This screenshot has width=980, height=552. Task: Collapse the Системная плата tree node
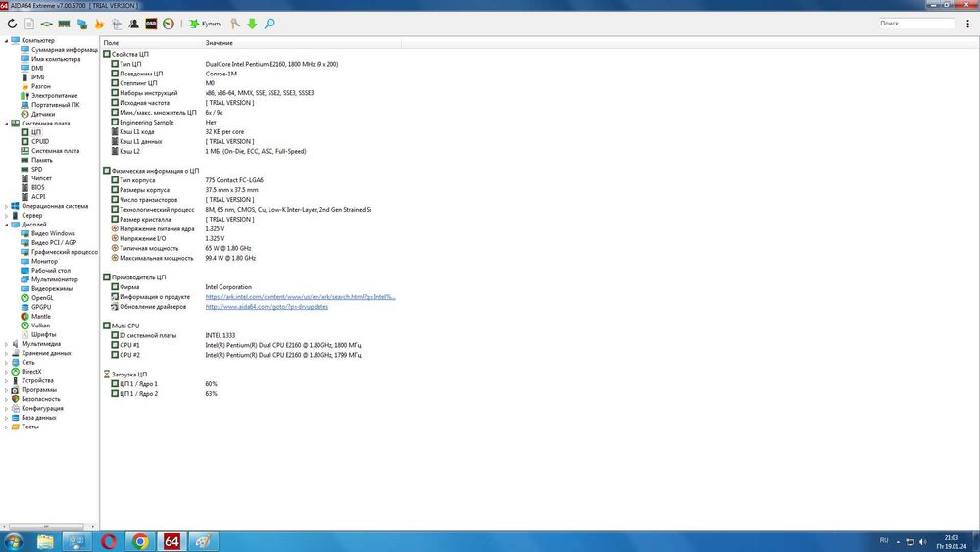coord(6,124)
